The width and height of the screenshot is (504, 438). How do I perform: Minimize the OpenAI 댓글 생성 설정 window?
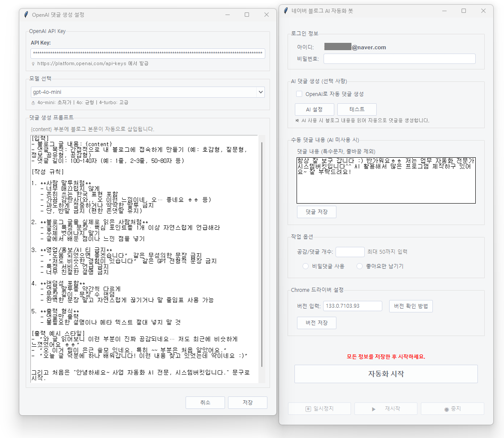(228, 15)
